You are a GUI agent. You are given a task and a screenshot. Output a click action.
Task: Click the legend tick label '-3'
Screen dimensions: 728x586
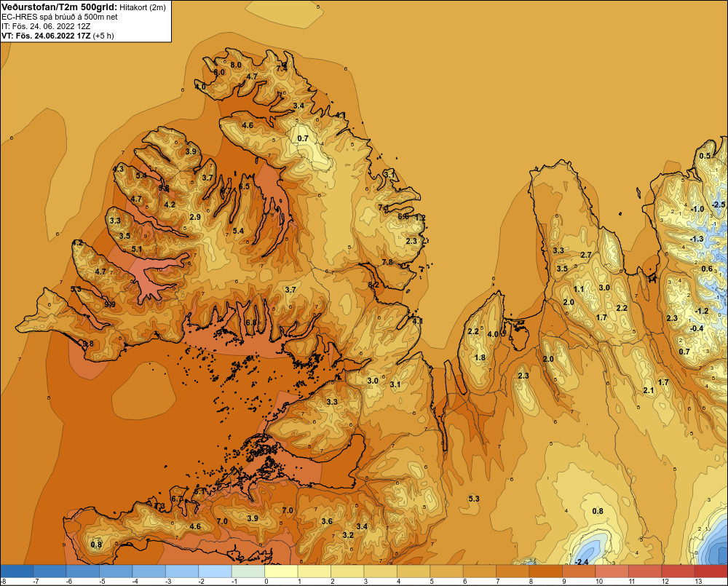[x=169, y=582]
